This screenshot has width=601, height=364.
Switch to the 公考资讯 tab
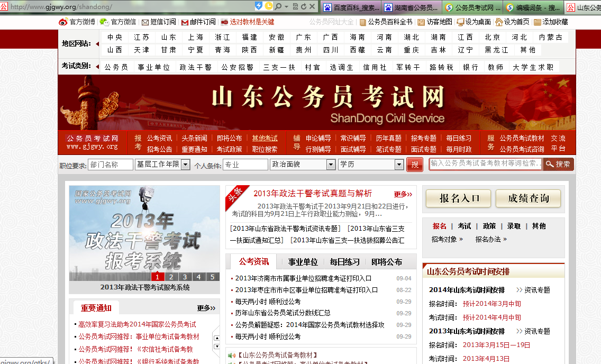point(253,262)
